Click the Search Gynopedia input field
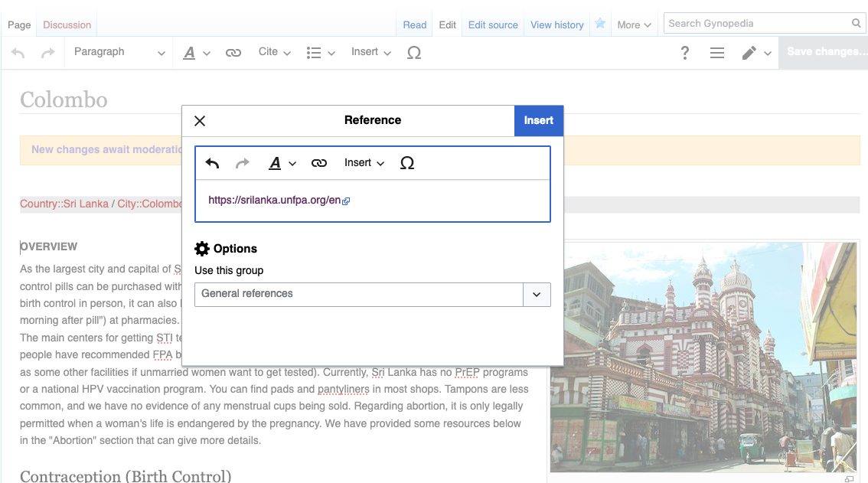The width and height of the screenshot is (868, 483). tap(756, 24)
